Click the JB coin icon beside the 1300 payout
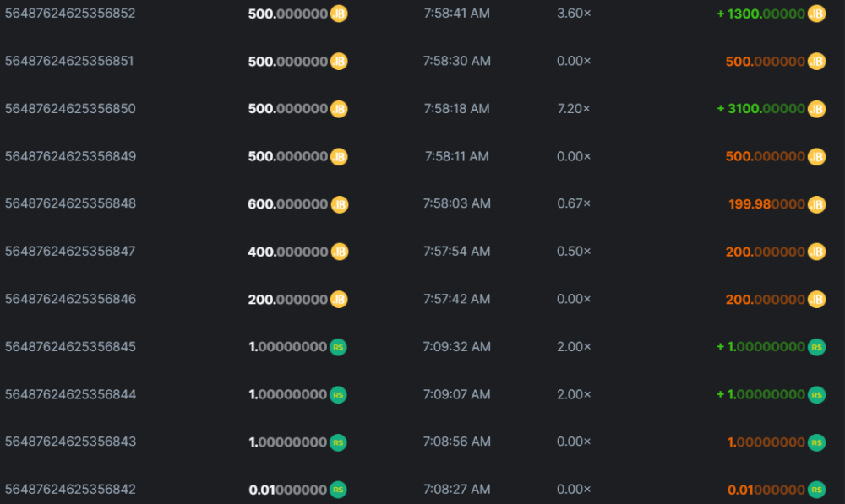 (815, 14)
